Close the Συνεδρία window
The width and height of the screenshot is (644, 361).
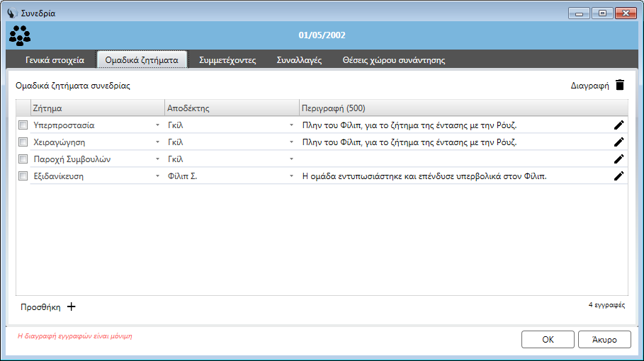point(626,13)
